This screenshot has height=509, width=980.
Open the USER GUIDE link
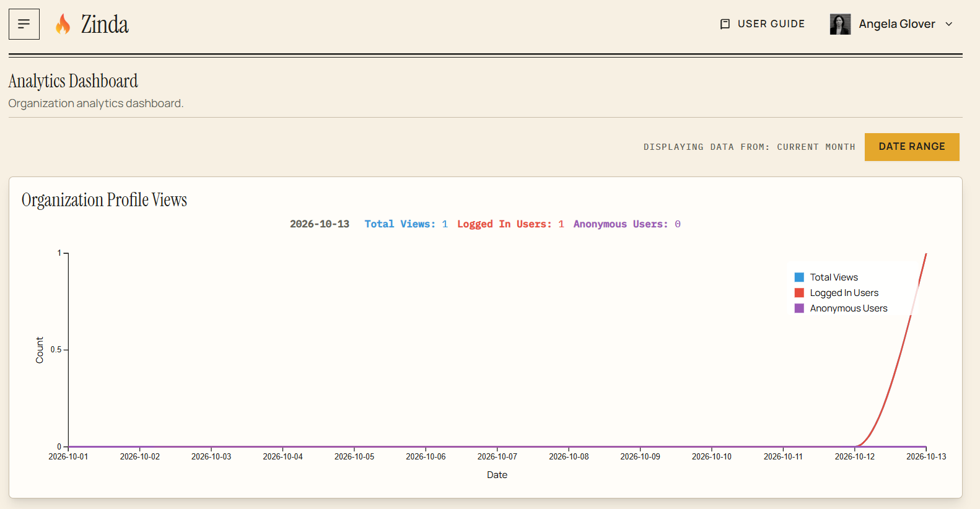pyautogui.click(x=763, y=24)
